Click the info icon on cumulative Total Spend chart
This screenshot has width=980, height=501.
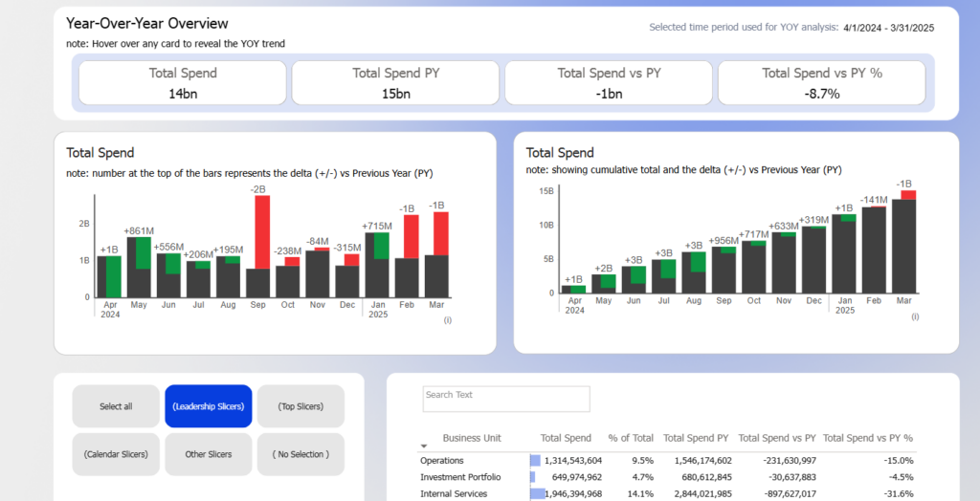[x=914, y=316]
